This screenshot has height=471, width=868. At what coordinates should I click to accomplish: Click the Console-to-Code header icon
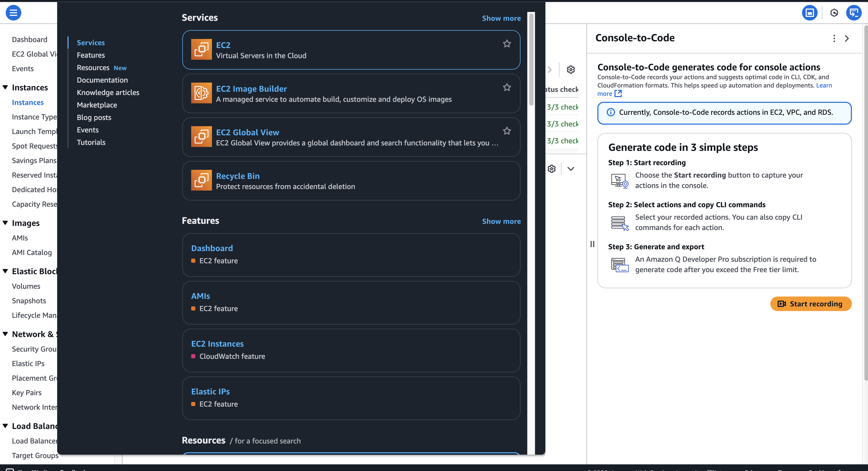click(854, 13)
